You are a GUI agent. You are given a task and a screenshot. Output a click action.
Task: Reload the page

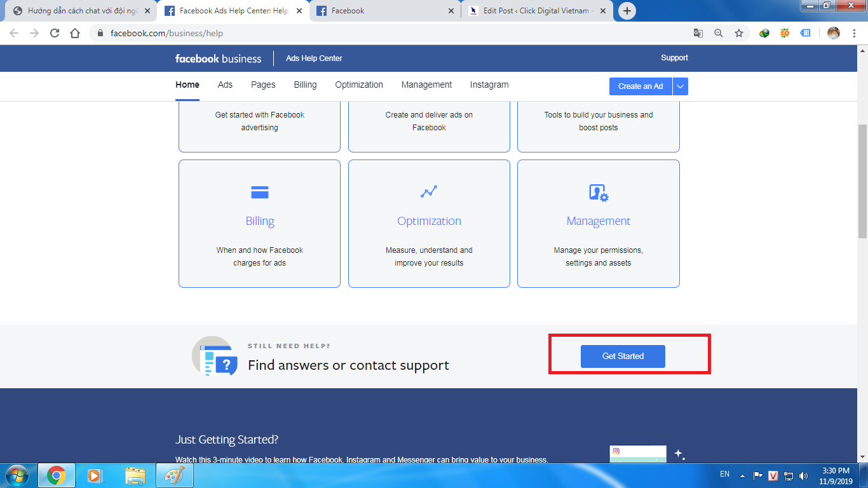click(x=55, y=33)
